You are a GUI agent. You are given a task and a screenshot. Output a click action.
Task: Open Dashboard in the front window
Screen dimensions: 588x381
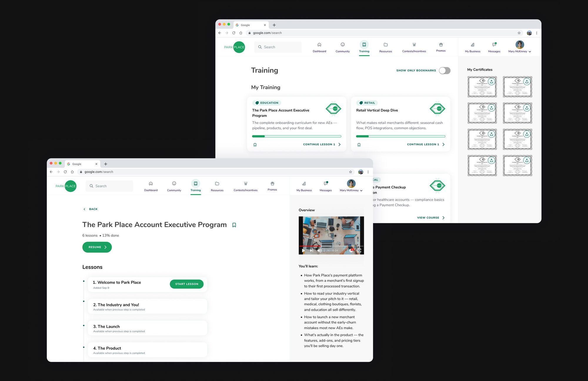pos(151,186)
